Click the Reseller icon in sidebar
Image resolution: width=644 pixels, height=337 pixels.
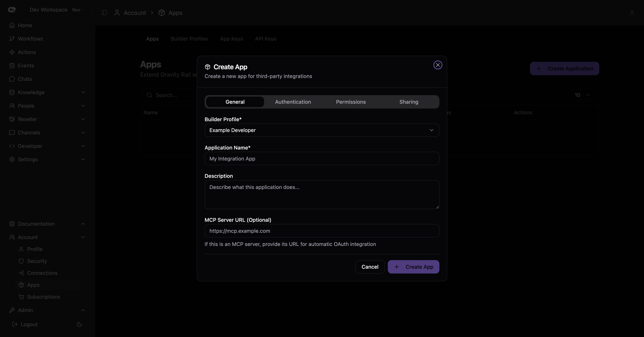click(x=12, y=119)
